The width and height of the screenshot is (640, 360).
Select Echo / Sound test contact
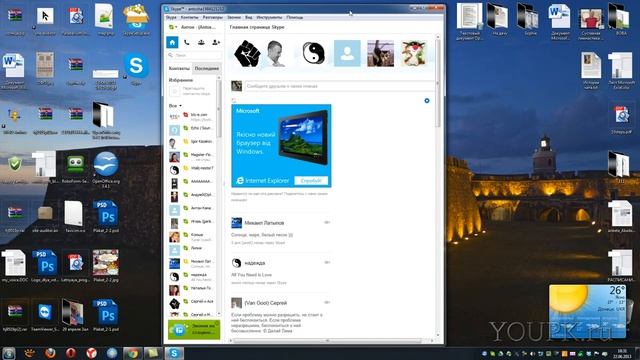click(192, 130)
